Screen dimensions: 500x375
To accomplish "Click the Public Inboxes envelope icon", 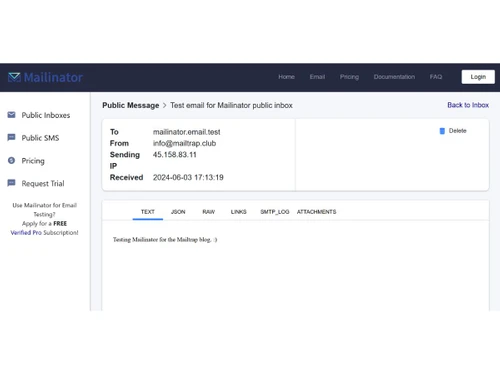I will click(11, 115).
